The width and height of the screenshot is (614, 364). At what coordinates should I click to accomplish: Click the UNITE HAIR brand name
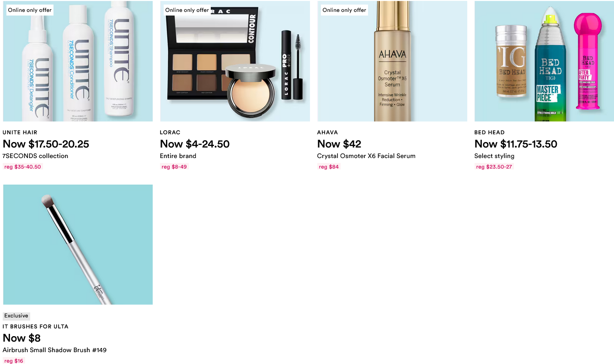point(20,132)
